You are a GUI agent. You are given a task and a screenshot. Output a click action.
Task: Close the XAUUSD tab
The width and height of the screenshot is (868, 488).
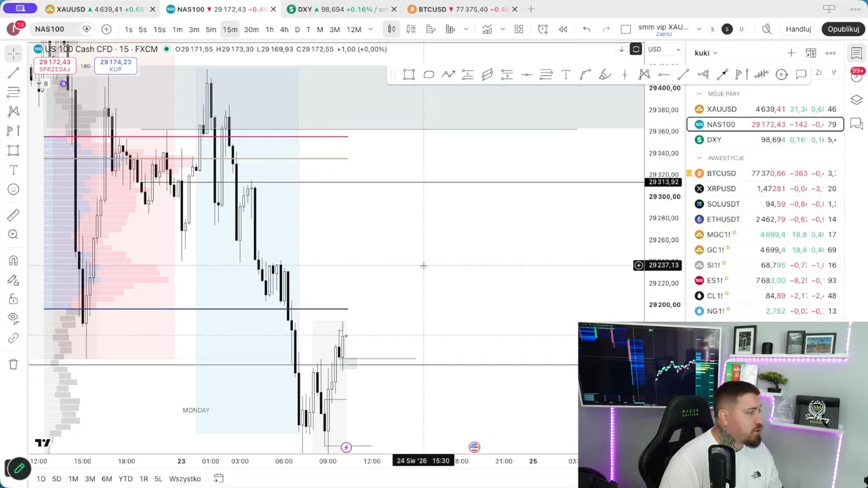152,9
